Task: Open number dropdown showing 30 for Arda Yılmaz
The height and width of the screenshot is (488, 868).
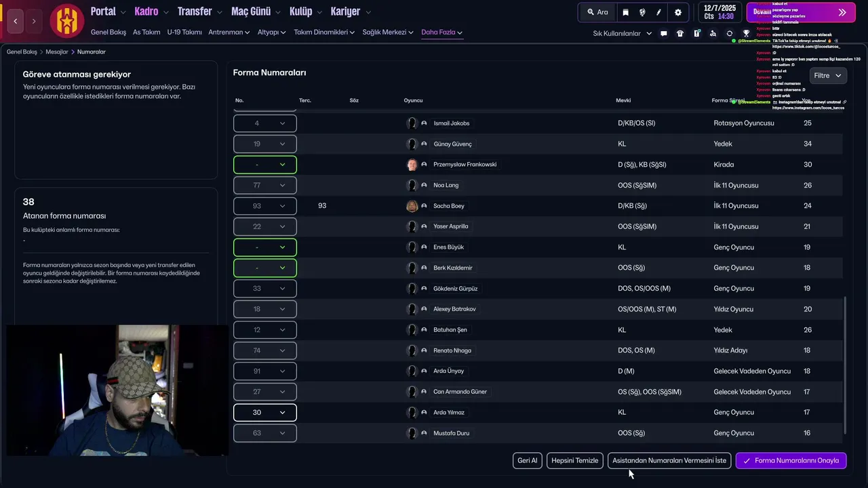Action: [264, 412]
